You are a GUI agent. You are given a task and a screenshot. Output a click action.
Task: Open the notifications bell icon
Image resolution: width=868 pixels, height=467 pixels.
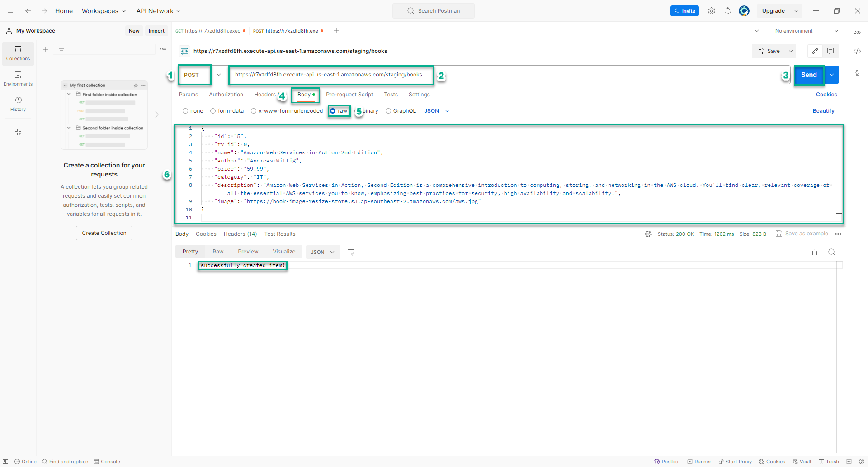[x=728, y=11]
